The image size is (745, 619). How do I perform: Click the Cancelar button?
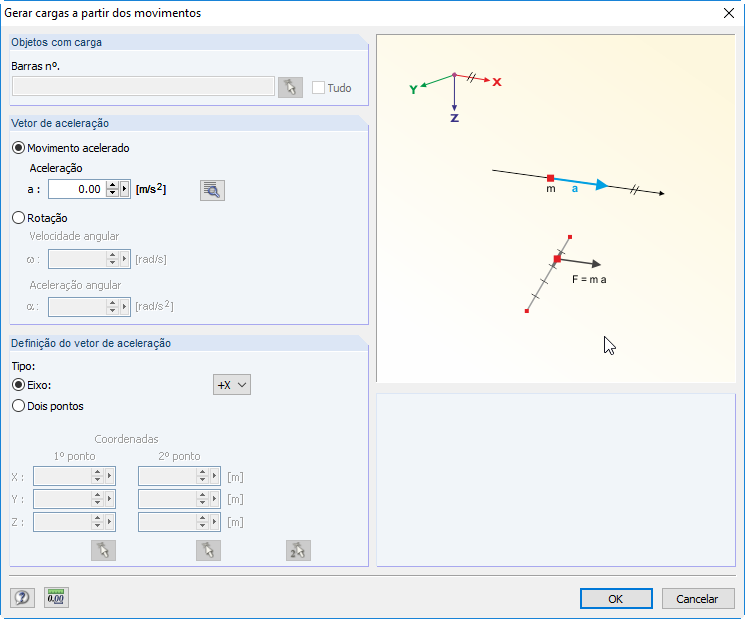click(x=698, y=599)
